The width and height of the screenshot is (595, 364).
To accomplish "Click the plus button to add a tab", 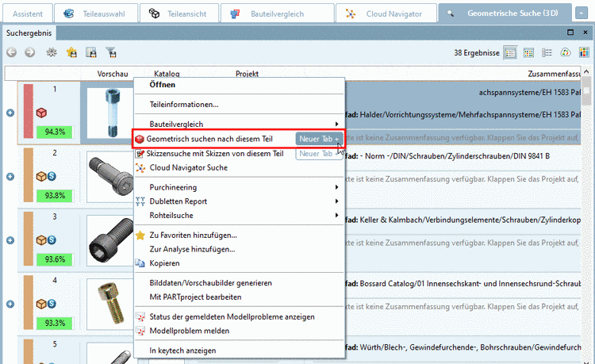I will pos(581,13).
